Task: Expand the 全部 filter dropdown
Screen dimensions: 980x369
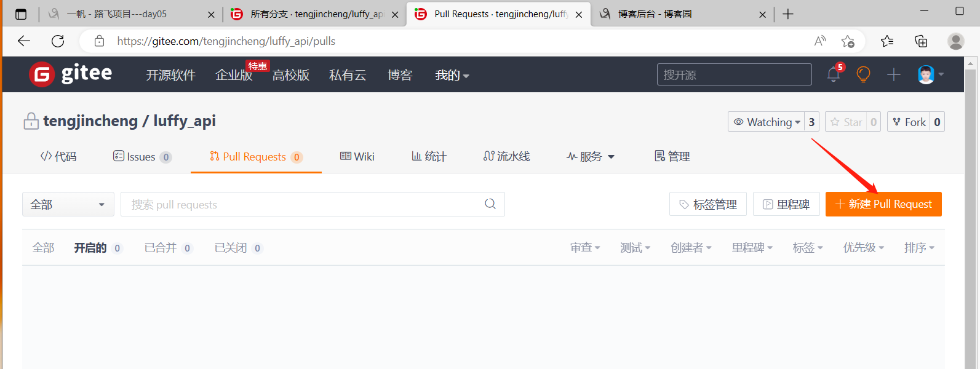Action: (68, 204)
